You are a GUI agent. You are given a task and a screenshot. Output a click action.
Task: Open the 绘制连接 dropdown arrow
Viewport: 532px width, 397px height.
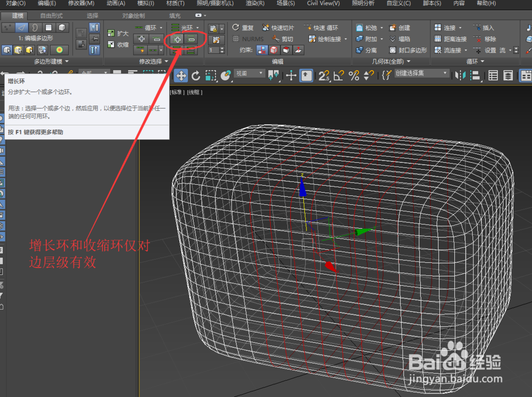pyautogui.click(x=346, y=39)
